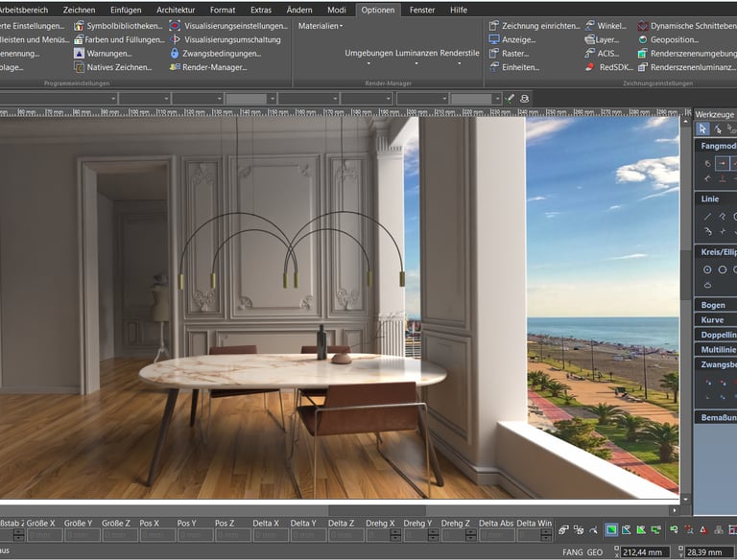Click the vertical scrollbar of the drawing area
Image resolution: width=737 pixels, height=560 pixels.
click(686, 310)
